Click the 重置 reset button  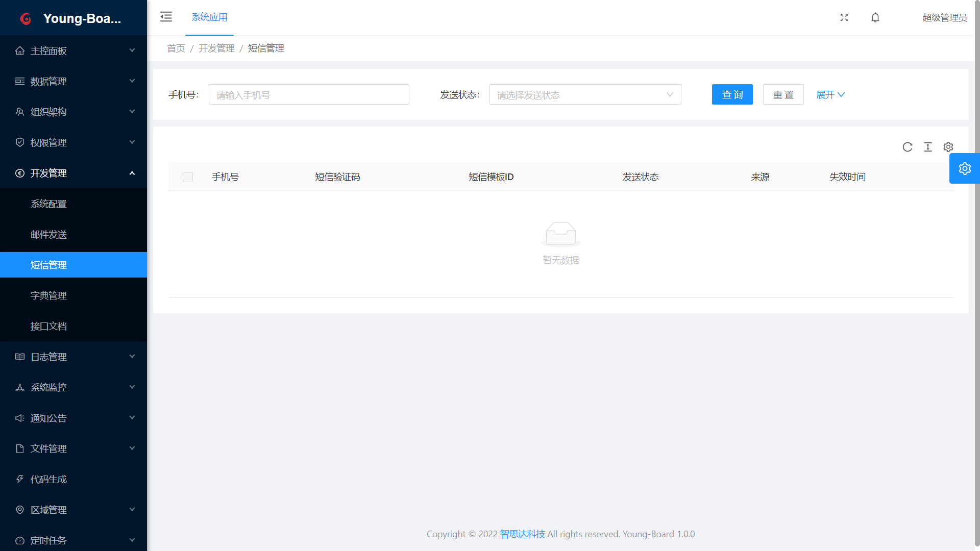783,95
